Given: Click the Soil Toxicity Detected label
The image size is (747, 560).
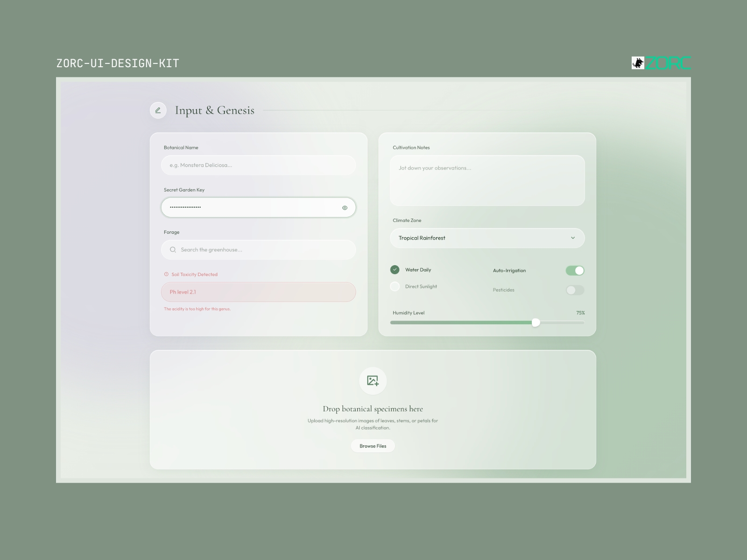Looking at the screenshot, I should click(194, 274).
